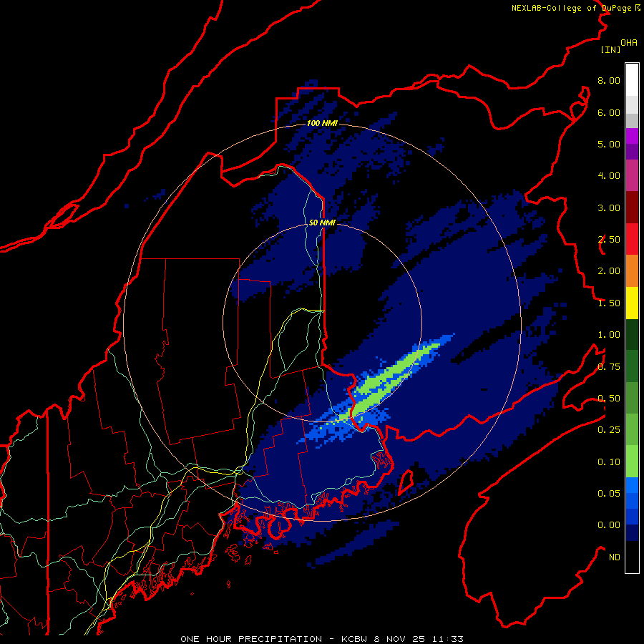
Task: Click the 0.75 legend value
Action: pos(609,367)
